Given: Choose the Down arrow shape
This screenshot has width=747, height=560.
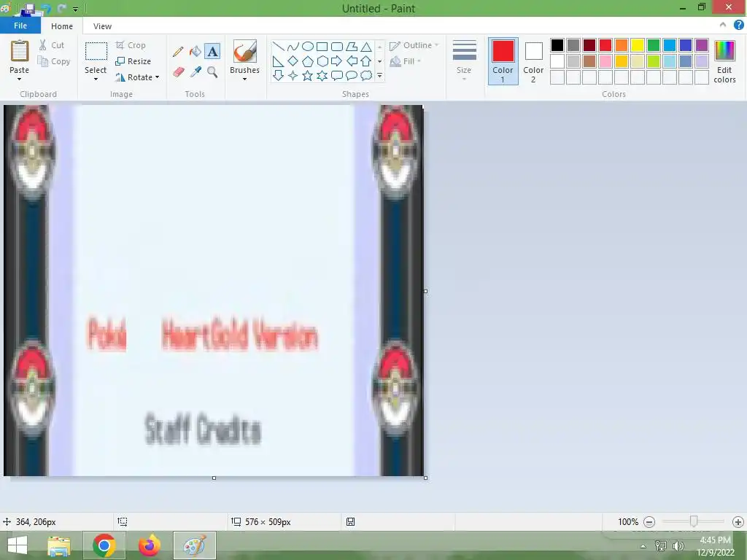Looking at the screenshot, I should [278, 75].
